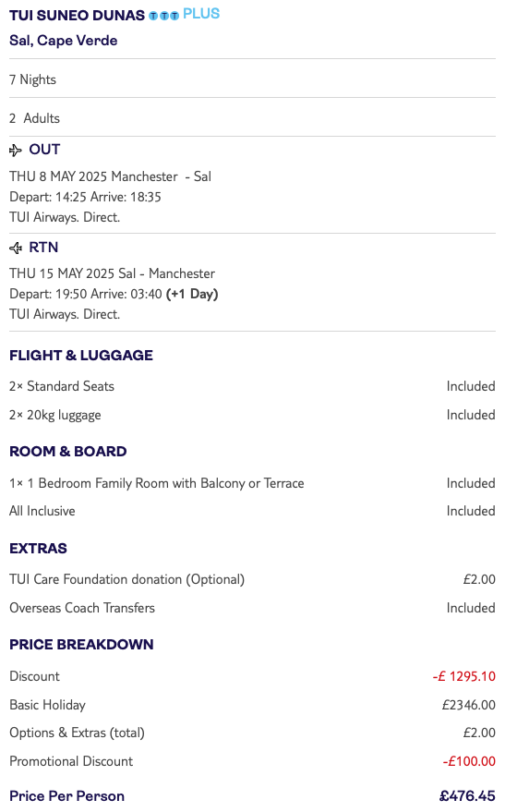Select the TUI SUNEO DUNAS hotel title
Viewport: 505px width, 812px height.
click(x=78, y=16)
